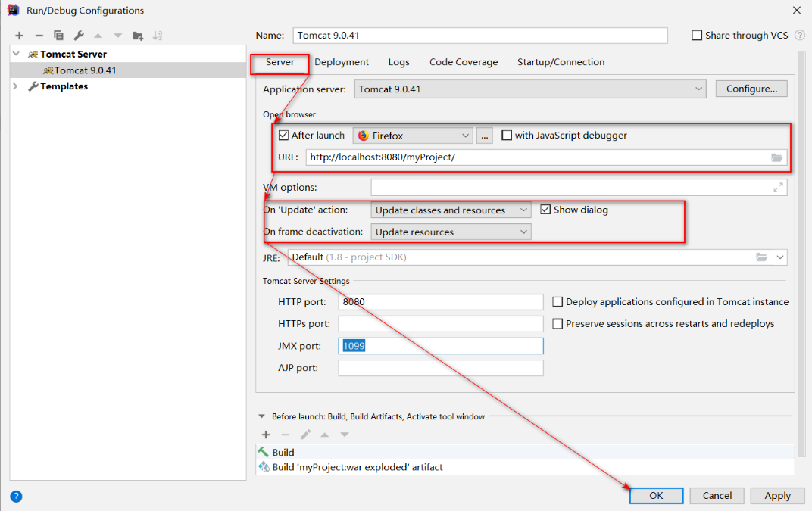
Task: Expand the Templates tree node
Action: 15,86
